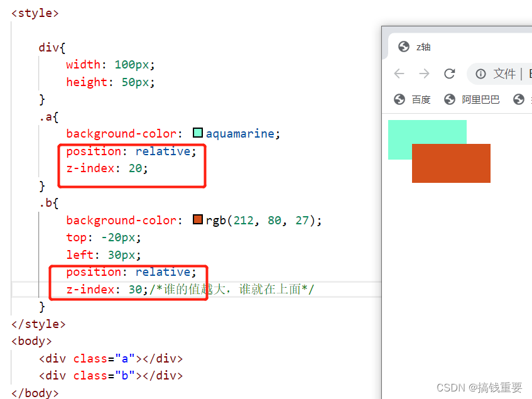Screen dimensions: 532x399
Task: Click the browser back arrow
Action: pyautogui.click(x=399, y=74)
